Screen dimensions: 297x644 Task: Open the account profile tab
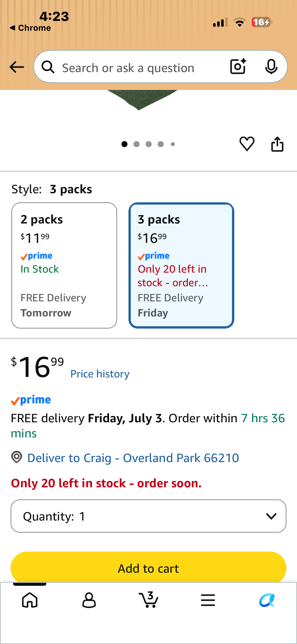(89, 600)
